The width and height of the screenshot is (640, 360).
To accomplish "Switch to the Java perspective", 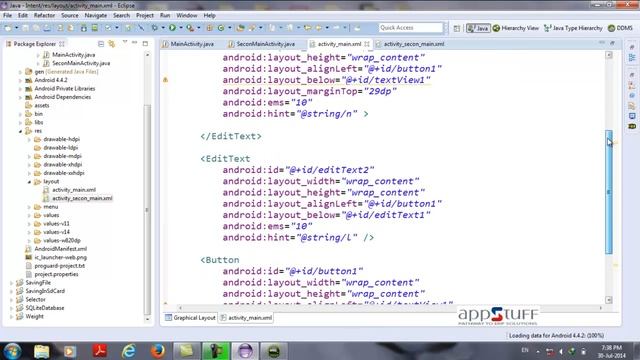I will coord(478,28).
